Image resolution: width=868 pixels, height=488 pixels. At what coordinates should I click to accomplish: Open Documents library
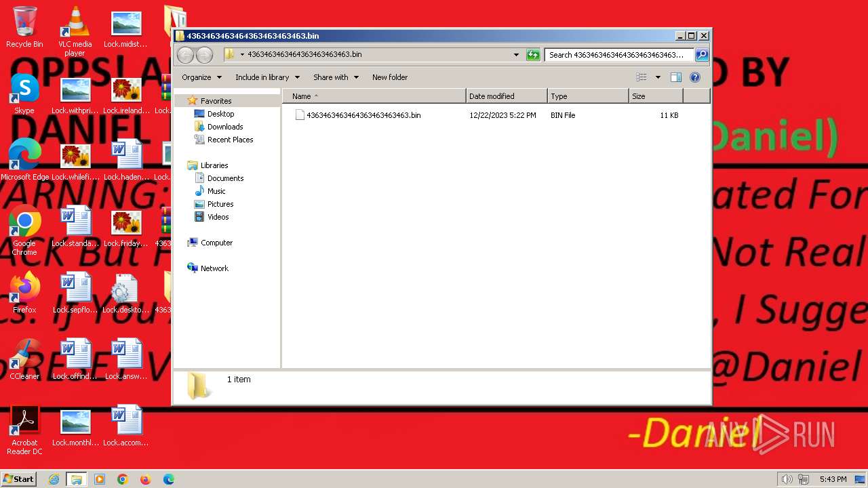click(225, 178)
